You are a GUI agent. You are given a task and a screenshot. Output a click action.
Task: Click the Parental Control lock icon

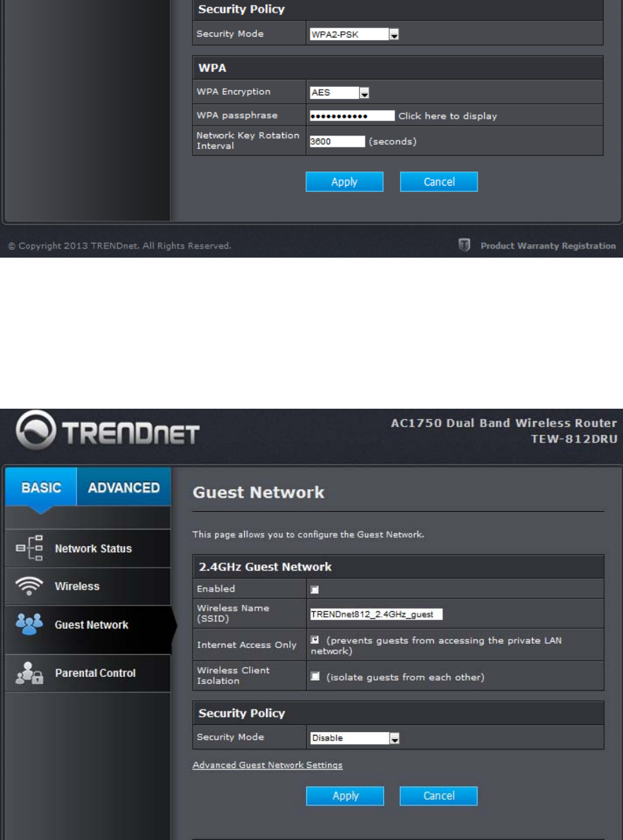[30, 673]
